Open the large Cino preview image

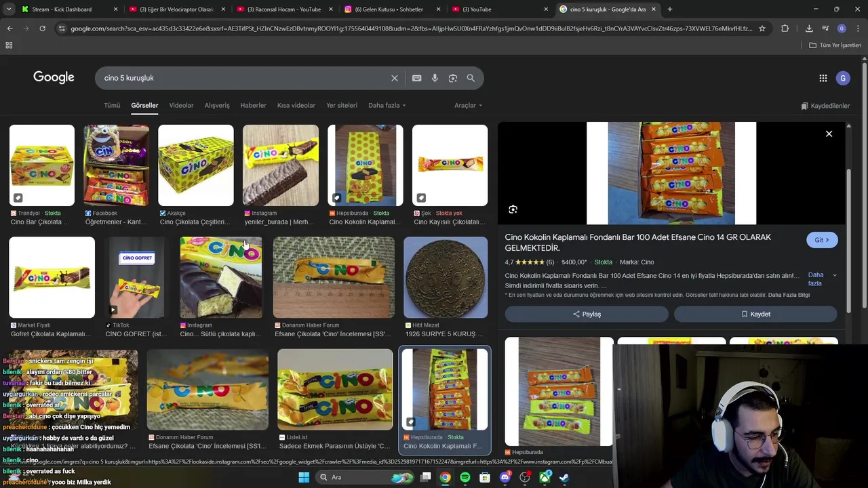pyautogui.click(x=671, y=174)
